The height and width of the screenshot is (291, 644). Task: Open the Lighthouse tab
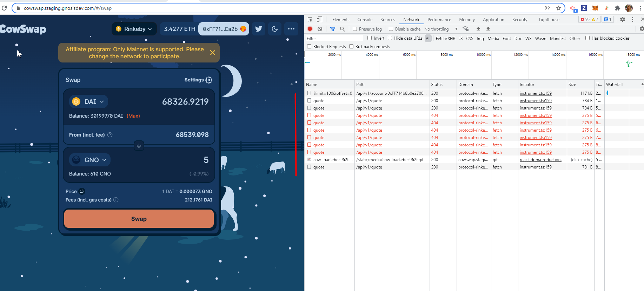(x=549, y=20)
